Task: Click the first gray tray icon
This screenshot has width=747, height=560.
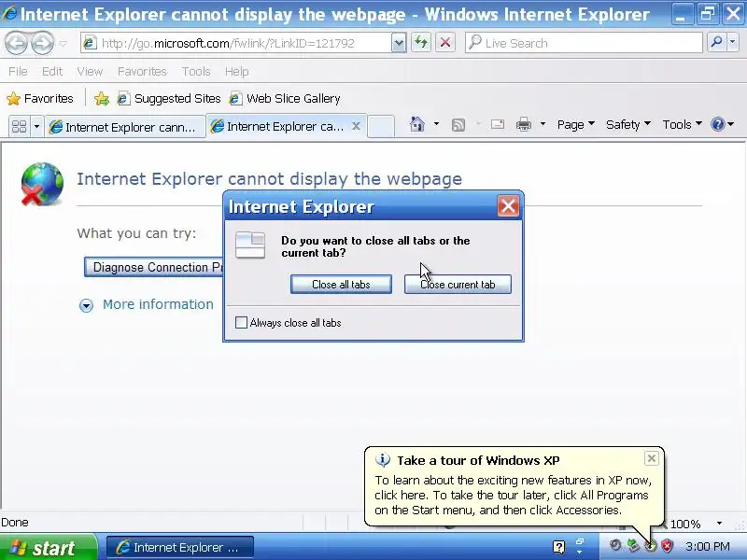Action: 615,546
